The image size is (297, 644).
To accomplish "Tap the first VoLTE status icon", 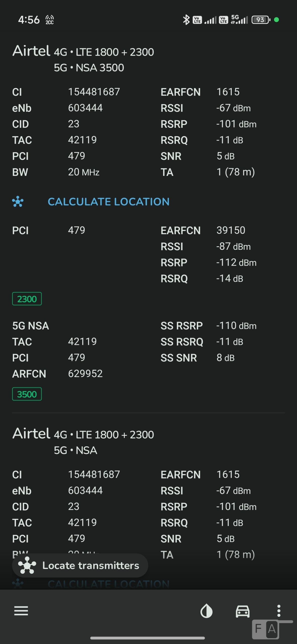I will click(x=197, y=20).
